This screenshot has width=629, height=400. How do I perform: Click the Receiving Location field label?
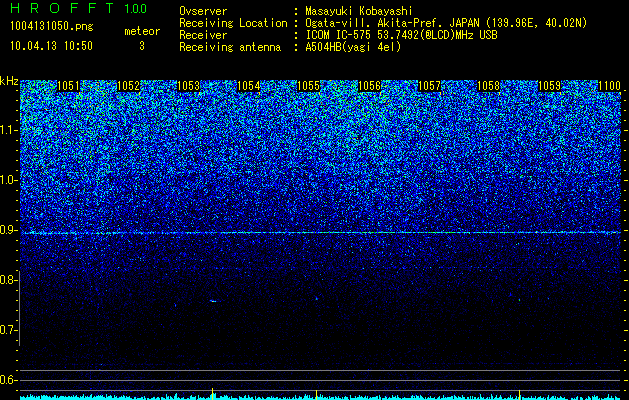(233, 23)
